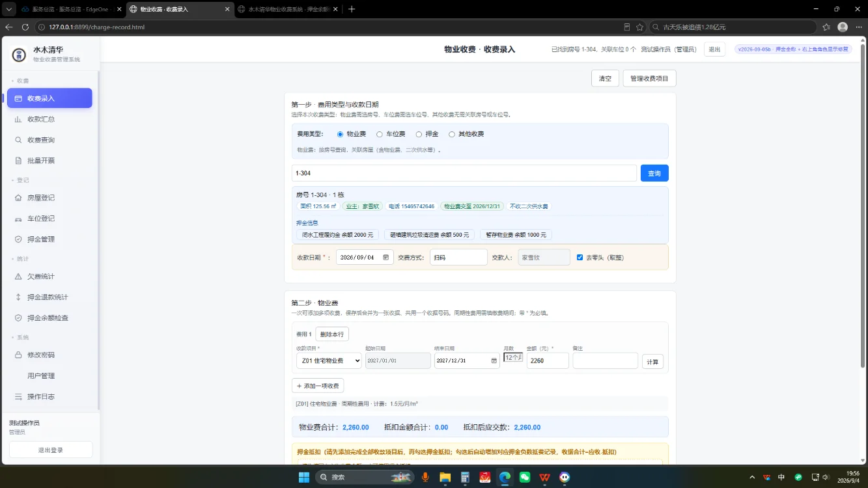The width and height of the screenshot is (868, 488).
Task: Click the 备注 input field
Action: [x=606, y=360]
